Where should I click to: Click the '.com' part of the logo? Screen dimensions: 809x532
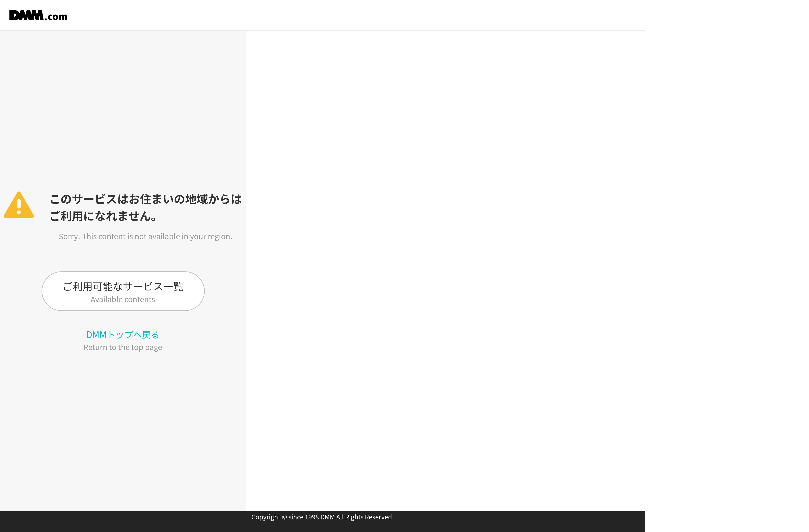[56, 17]
